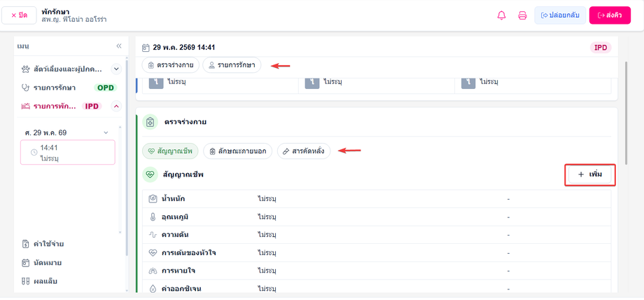This screenshot has width=644, height=300.
Task: Click the ผลแล็บ test tube icon
Action: click(25, 282)
